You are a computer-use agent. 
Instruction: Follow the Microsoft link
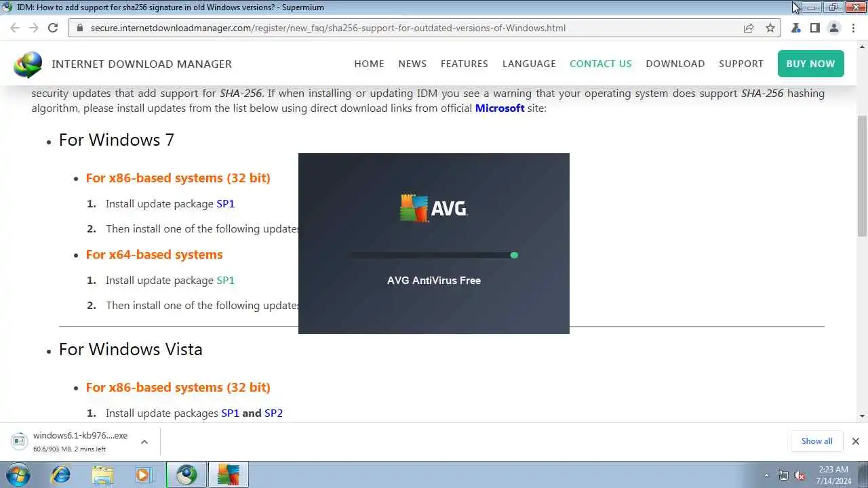pos(500,108)
